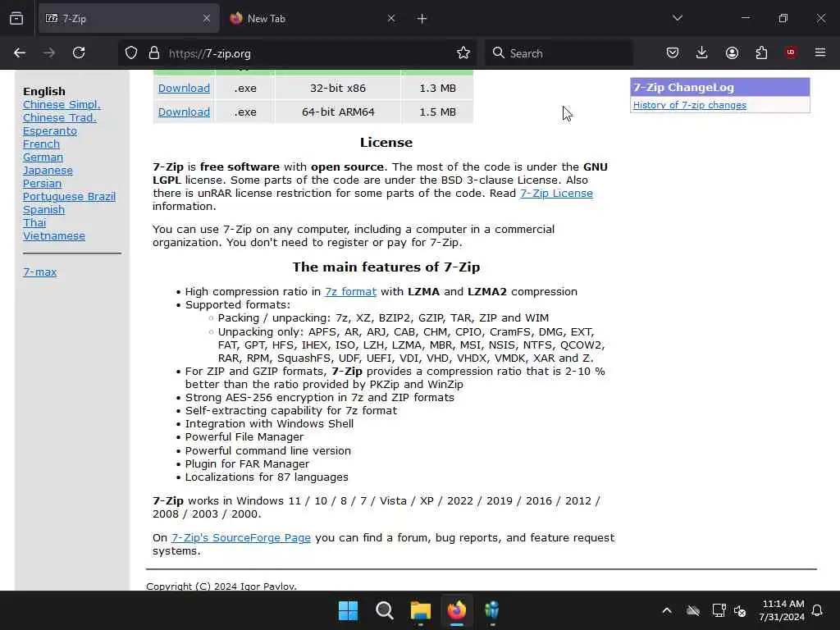Bookmark this page with star icon
Viewport: 840px width, 630px height.
pos(463,52)
